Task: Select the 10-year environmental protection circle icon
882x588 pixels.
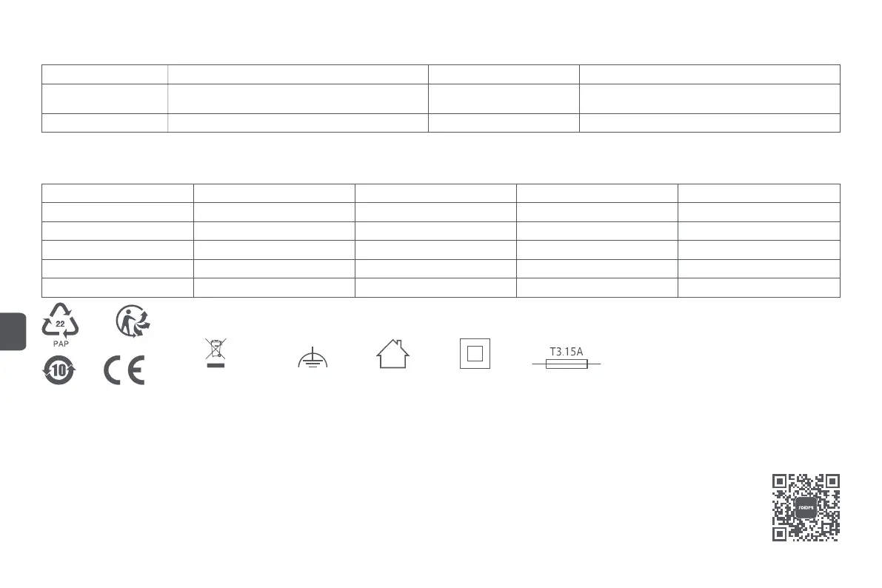Action: point(60,370)
